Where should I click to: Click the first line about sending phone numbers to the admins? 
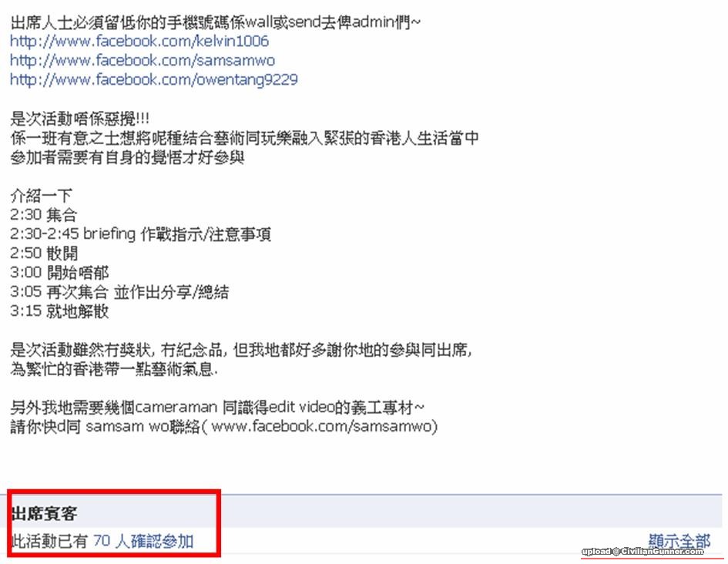(x=216, y=22)
